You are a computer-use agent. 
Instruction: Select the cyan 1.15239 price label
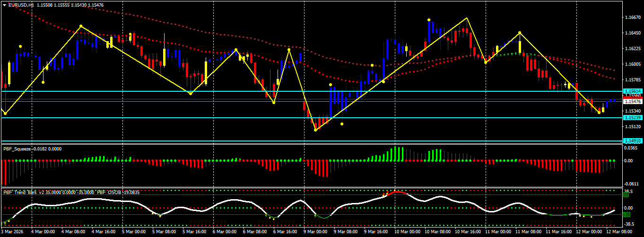(x=633, y=118)
